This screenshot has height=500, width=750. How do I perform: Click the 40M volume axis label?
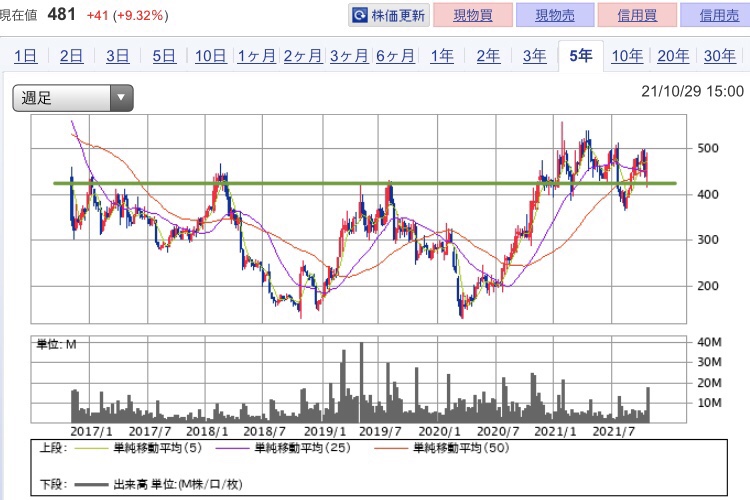point(709,342)
